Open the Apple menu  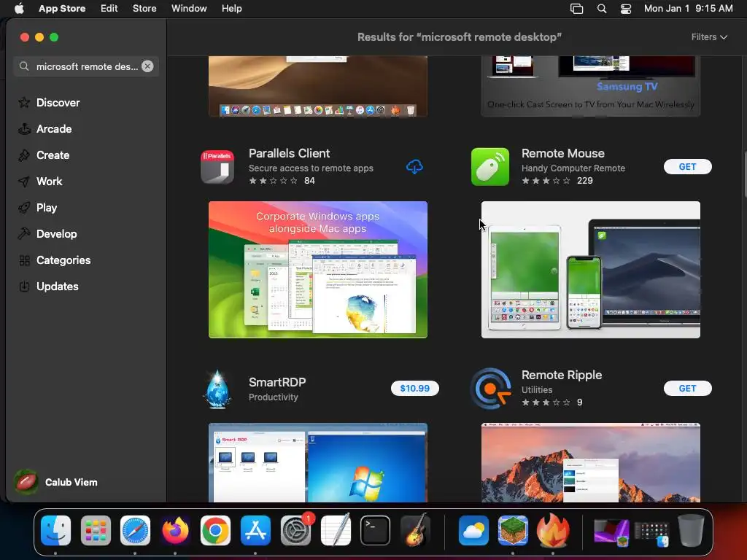(19, 9)
